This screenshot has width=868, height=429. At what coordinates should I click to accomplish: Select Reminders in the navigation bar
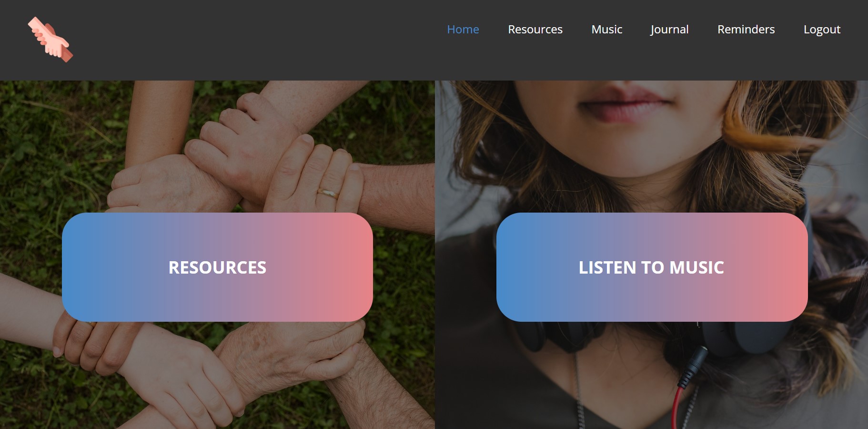(746, 30)
